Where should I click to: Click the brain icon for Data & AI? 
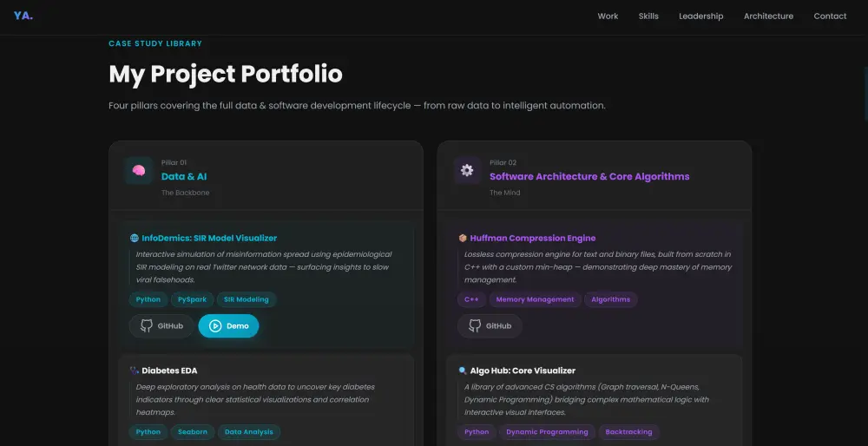[139, 171]
